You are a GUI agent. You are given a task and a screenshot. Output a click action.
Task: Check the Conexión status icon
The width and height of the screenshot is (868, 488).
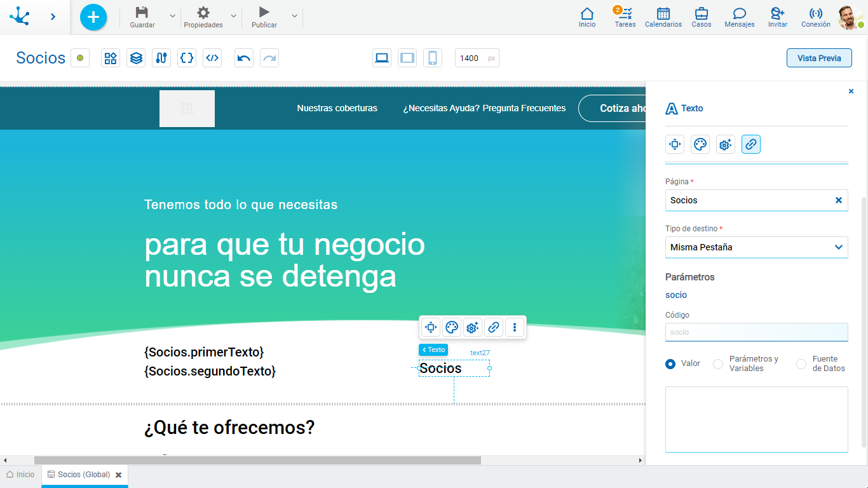[816, 13]
